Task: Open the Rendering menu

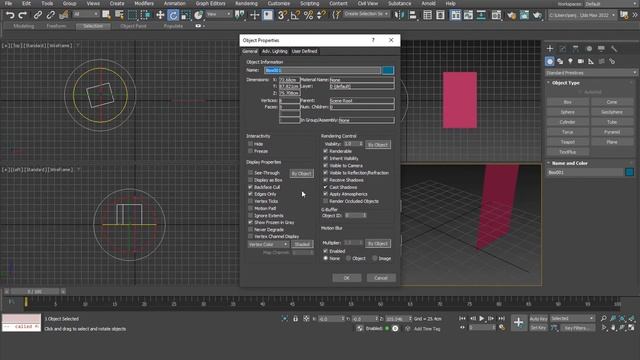Action: pos(246,3)
